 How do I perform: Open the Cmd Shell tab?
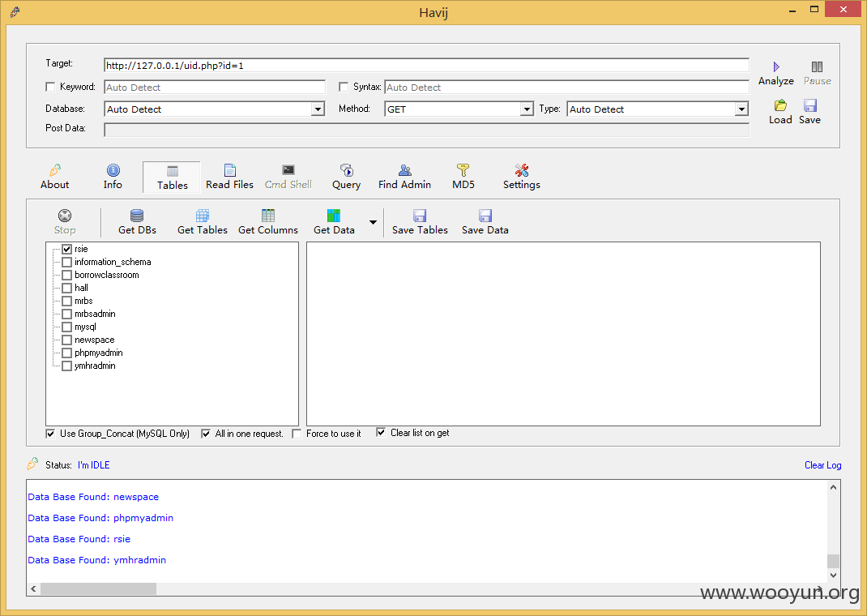pyautogui.click(x=288, y=177)
